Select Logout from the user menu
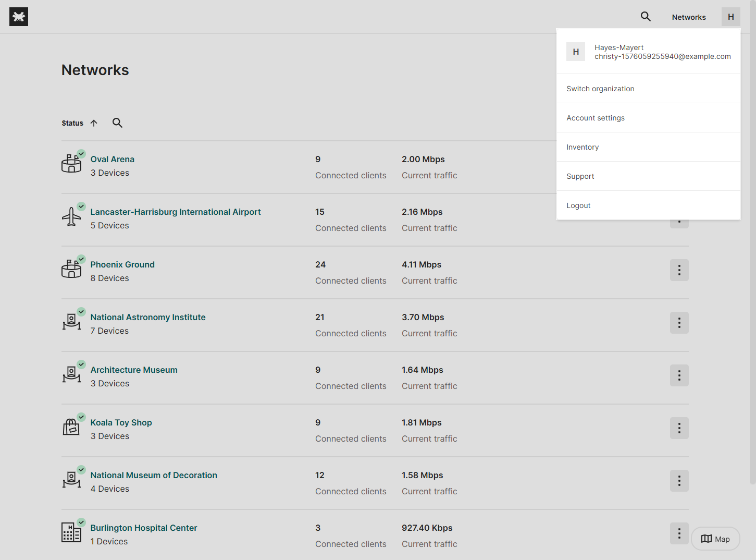This screenshot has height=560, width=756. point(578,205)
